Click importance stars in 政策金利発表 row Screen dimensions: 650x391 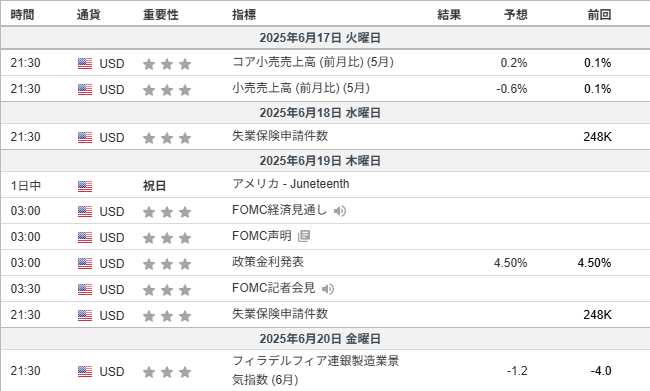point(167,264)
